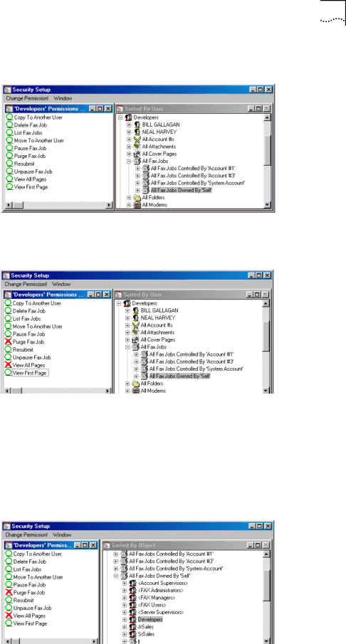Select the dotted-outlined View First Page entry
This screenshot has height=644, width=346.
[x=30, y=373]
